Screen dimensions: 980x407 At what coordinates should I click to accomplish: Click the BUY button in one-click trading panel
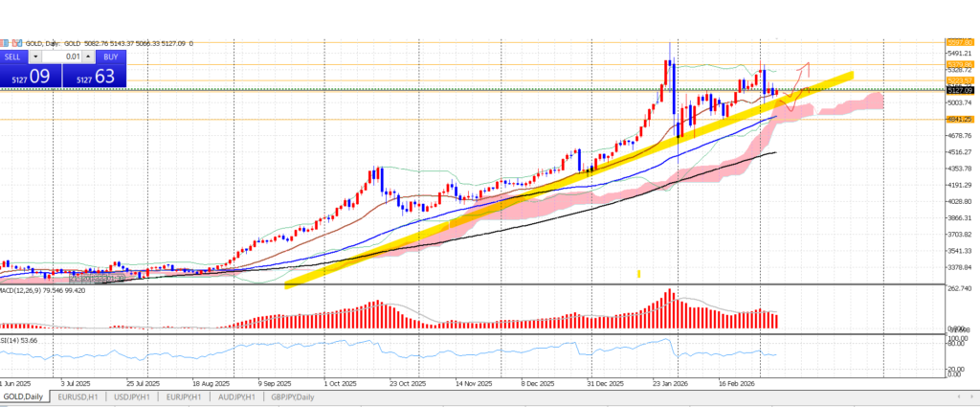point(109,57)
